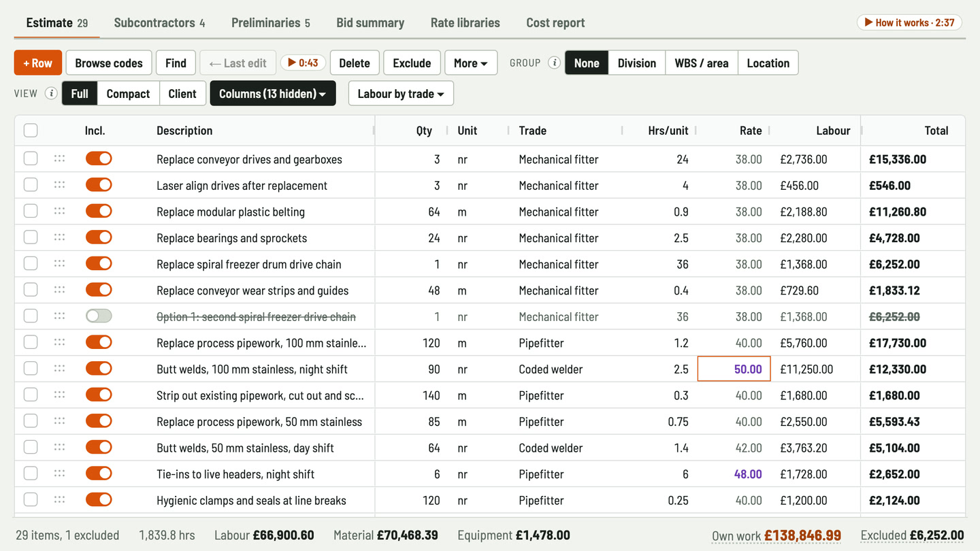This screenshot has width=980, height=551.
Task: Click drag handle of Option 1 excluded row
Action: [59, 316]
